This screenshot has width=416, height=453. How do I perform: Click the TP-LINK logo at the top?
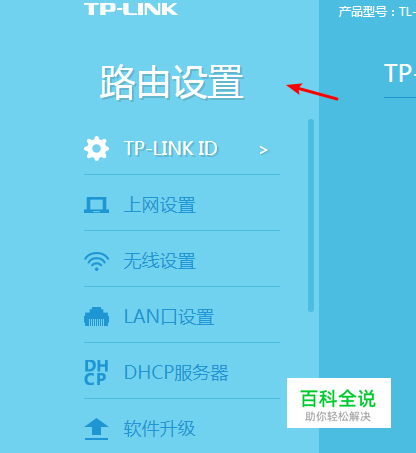pyautogui.click(x=131, y=9)
